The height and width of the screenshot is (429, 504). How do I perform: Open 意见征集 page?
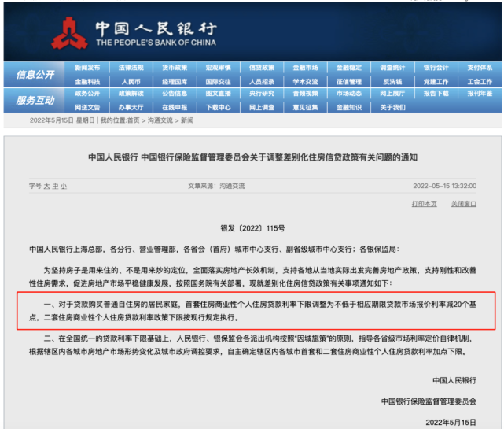pos(305,108)
